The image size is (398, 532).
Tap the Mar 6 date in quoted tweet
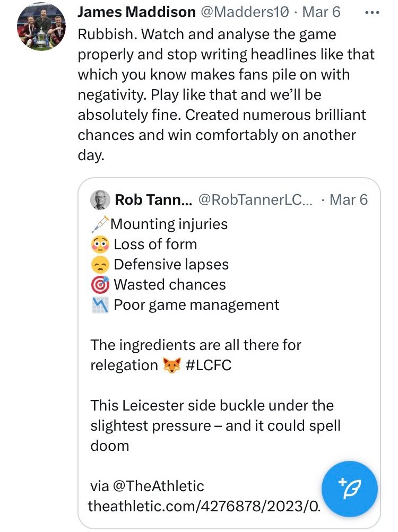(x=349, y=200)
